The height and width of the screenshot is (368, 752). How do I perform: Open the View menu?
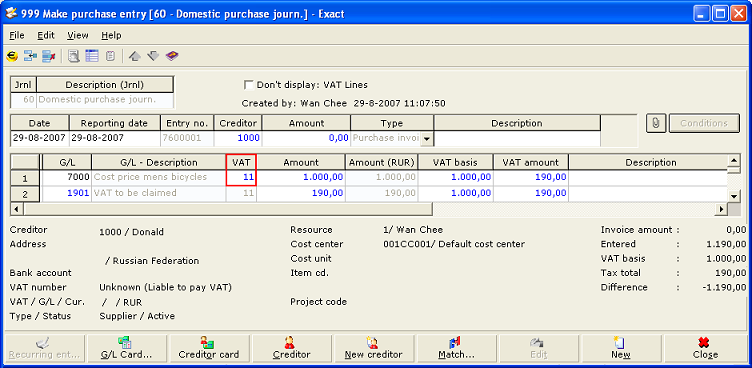click(x=78, y=36)
